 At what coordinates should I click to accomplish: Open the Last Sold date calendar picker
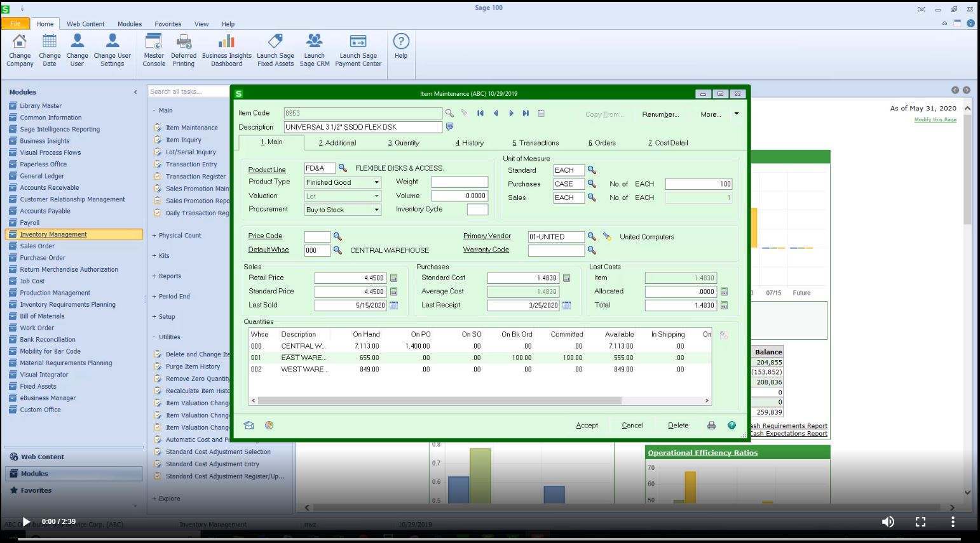tap(393, 305)
